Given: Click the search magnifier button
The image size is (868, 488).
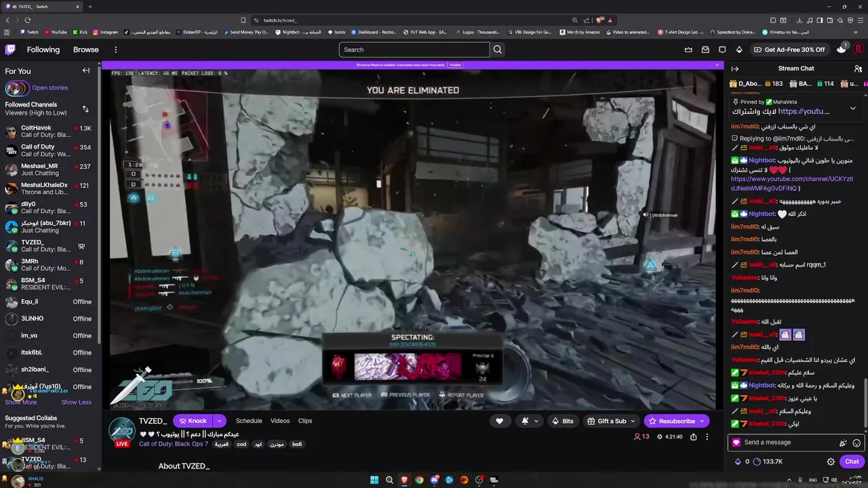Looking at the screenshot, I should [x=498, y=49].
